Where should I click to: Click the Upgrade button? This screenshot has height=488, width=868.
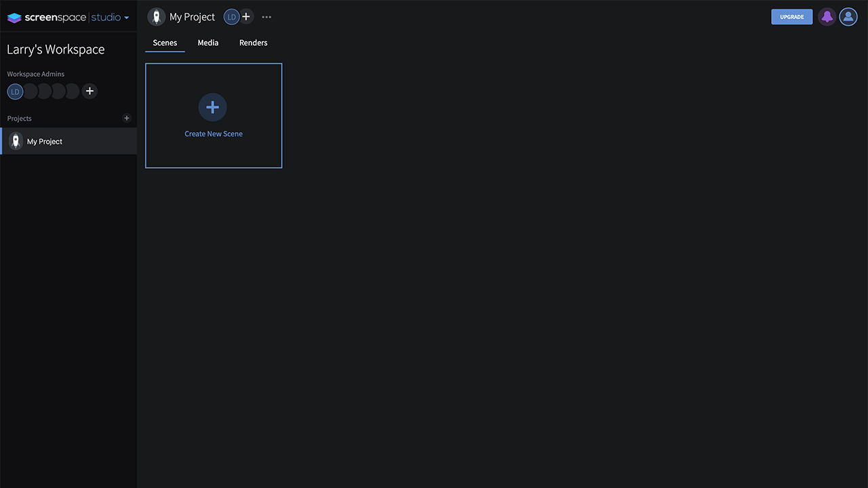791,17
